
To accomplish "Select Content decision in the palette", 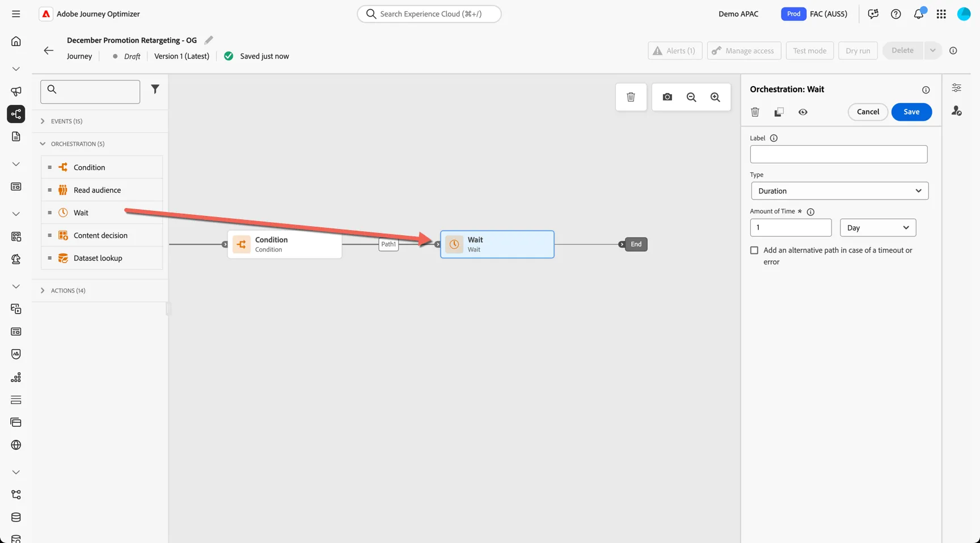I will click(x=102, y=235).
